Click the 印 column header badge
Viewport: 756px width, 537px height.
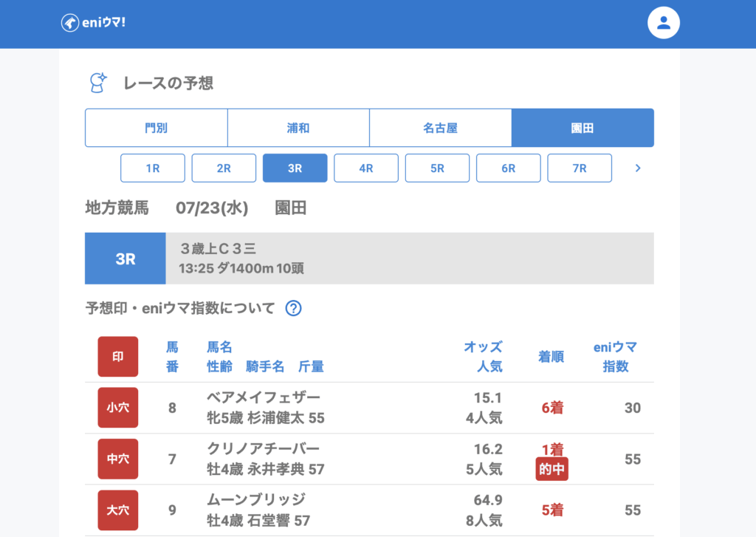(x=117, y=357)
